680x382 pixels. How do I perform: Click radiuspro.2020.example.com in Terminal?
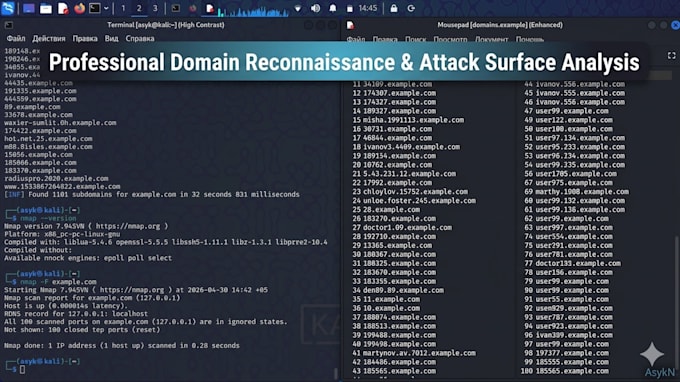point(56,178)
